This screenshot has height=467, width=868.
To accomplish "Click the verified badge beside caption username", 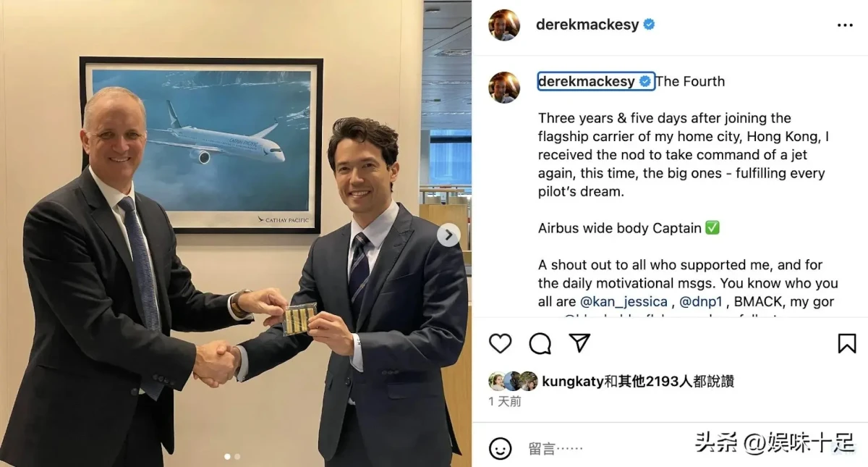I will point(645,81).
